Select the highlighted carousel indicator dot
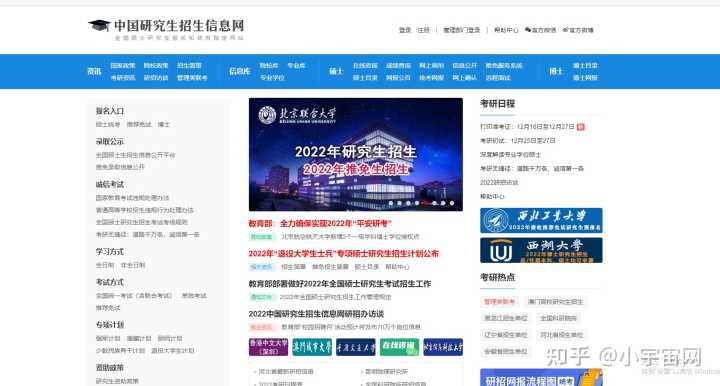The width and height of the screenshot is (720, 386). (x=426, y=203)
